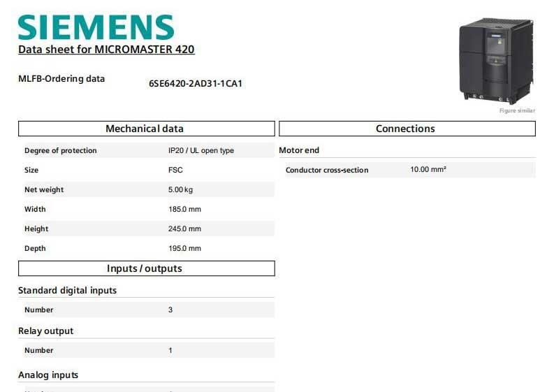Click the Net weight value 5.00 kg

click(181, 190)
